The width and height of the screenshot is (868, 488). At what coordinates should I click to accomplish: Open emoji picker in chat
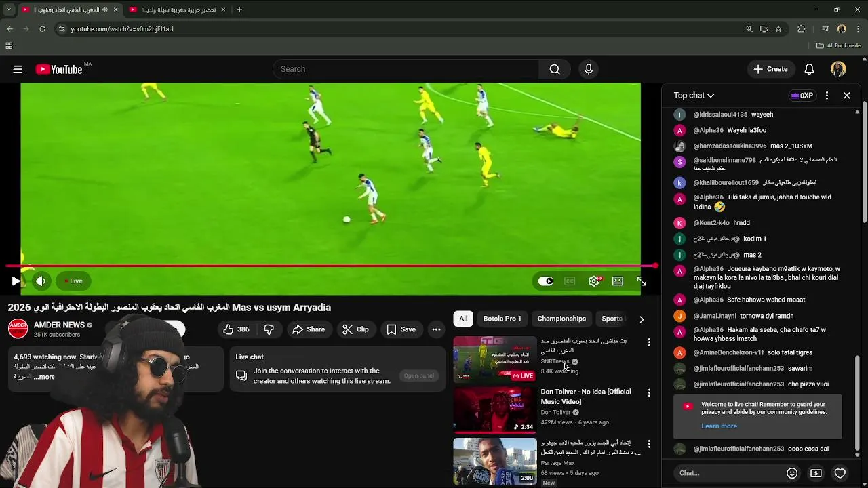pyautogui.click(x=792, y=473)
